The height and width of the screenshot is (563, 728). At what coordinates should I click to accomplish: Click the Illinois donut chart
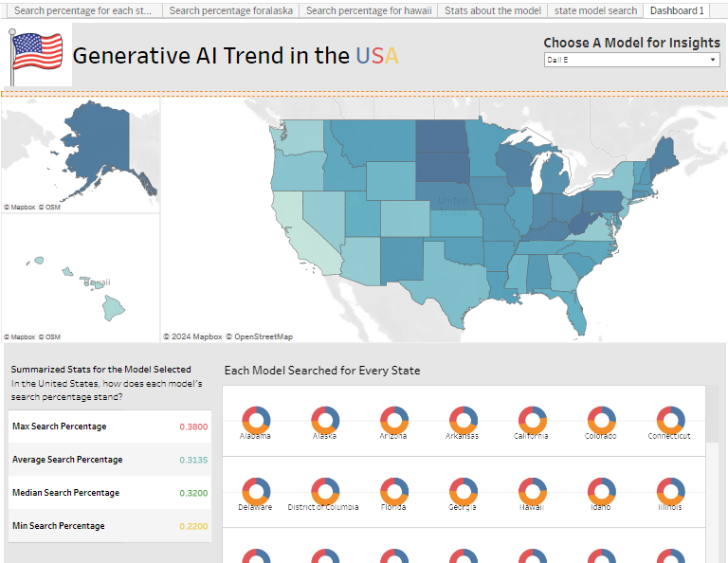pyautogui.click(x=670, y=490)
